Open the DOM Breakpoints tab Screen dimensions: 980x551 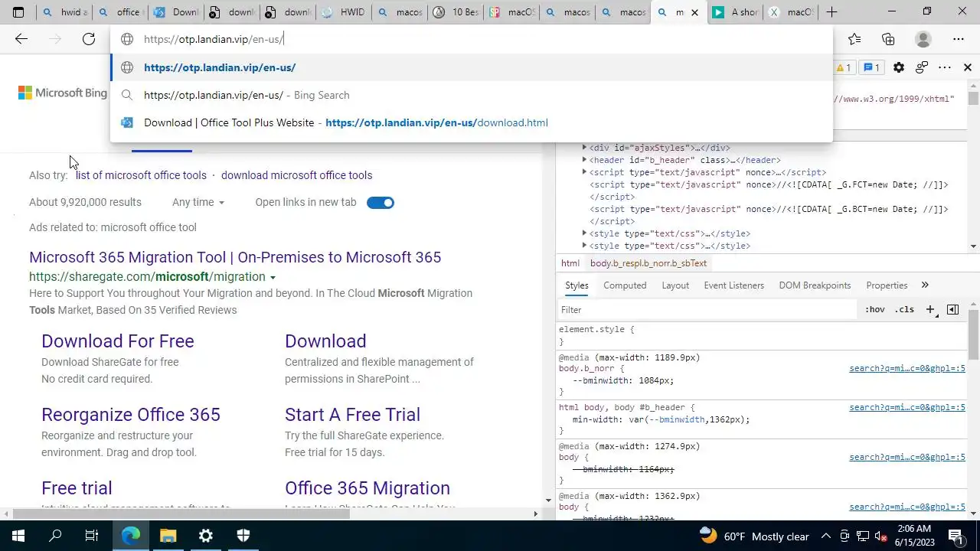pos(815,285)
